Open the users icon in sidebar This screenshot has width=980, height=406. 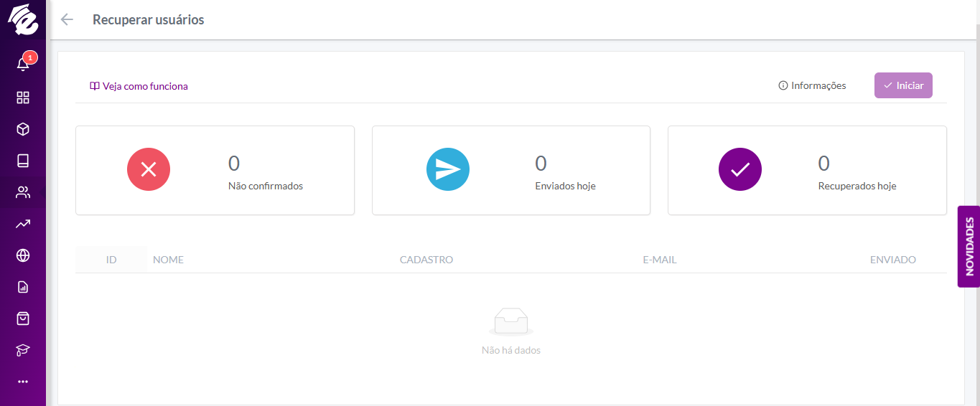tap(23, 192)
